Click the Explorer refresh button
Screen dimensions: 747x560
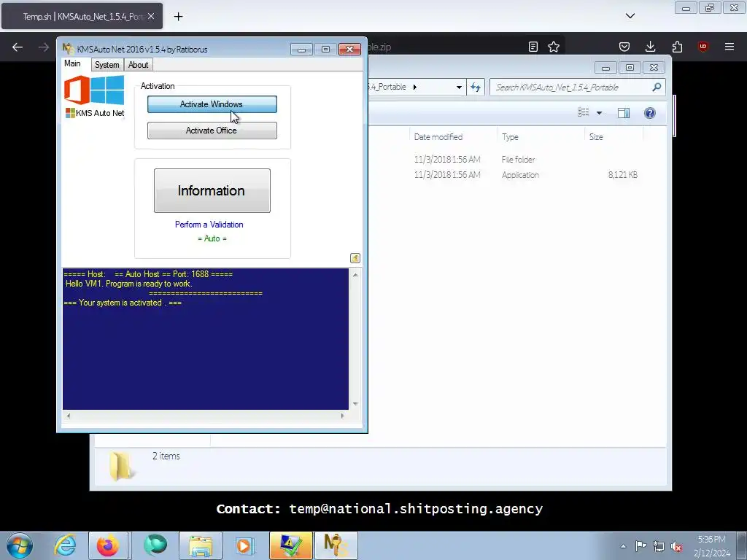(x=476, y=87)
